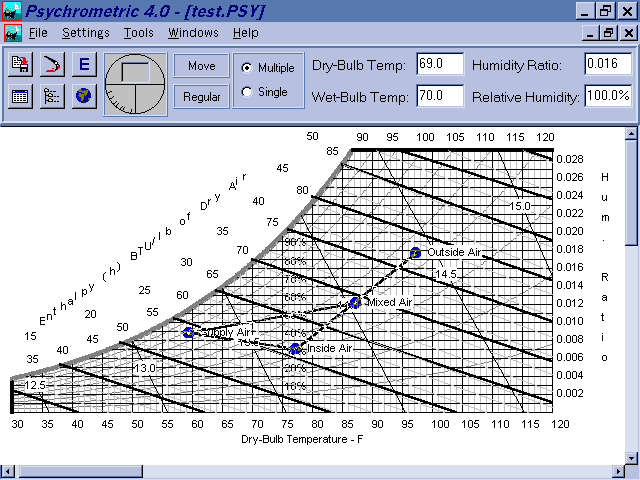Select the Supply Air point marker

[188, 332]
